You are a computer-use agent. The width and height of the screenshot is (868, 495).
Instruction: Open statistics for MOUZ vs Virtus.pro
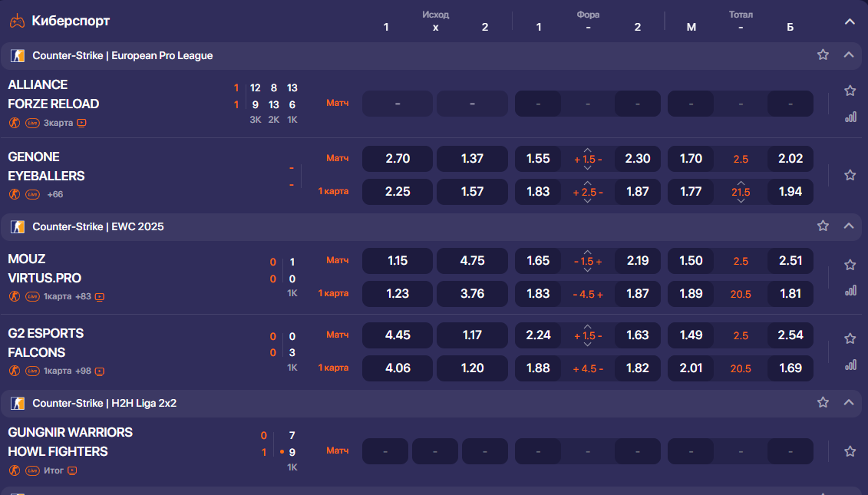[x=851, y=291]
